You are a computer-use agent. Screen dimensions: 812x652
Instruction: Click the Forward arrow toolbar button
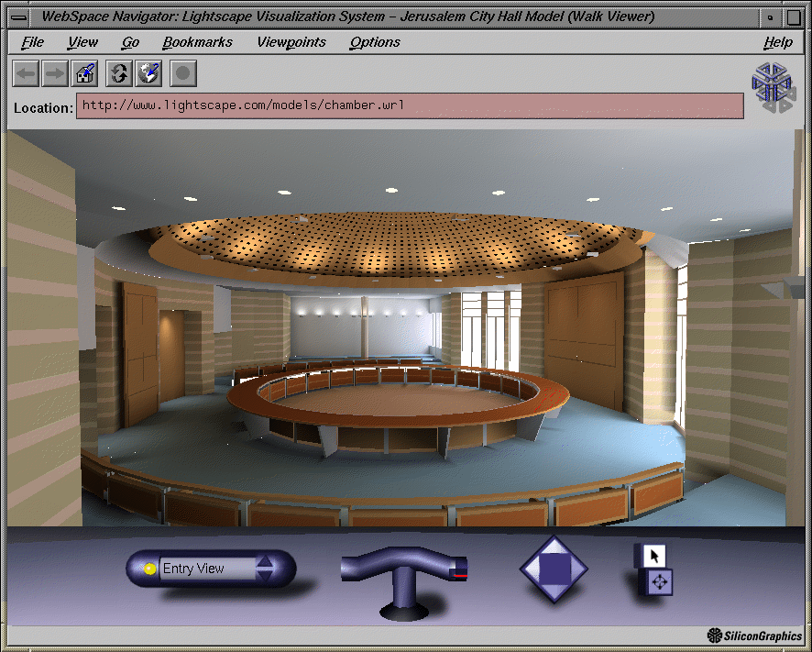click(x=54, y=73)
